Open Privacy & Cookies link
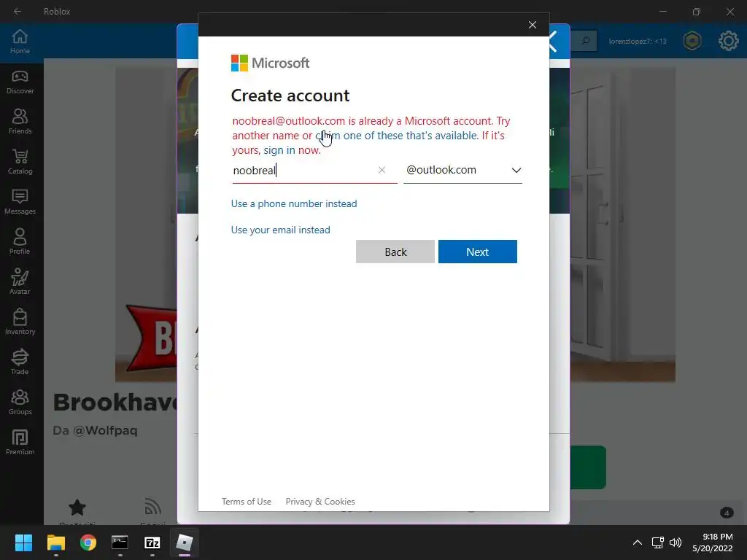This screenshot has height=560, width=747. pyautogui.click(x=320, y=502)
